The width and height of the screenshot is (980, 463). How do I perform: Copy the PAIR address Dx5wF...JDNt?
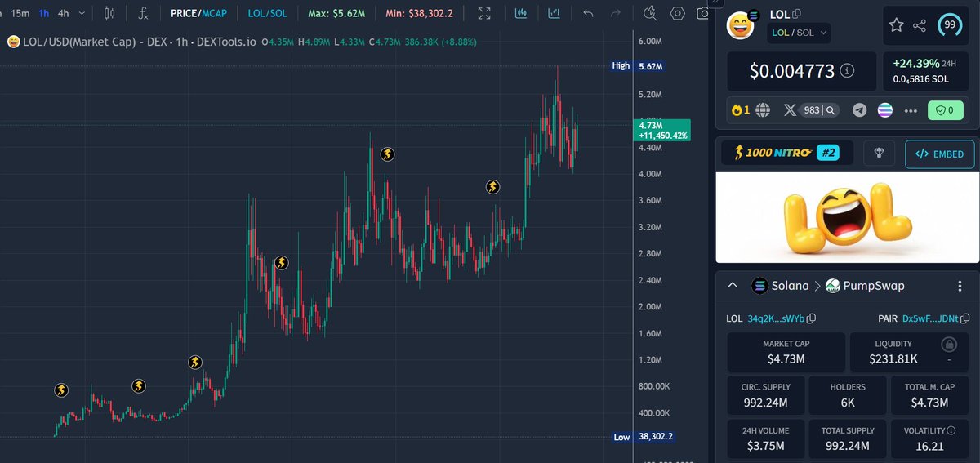click(965, 318)
